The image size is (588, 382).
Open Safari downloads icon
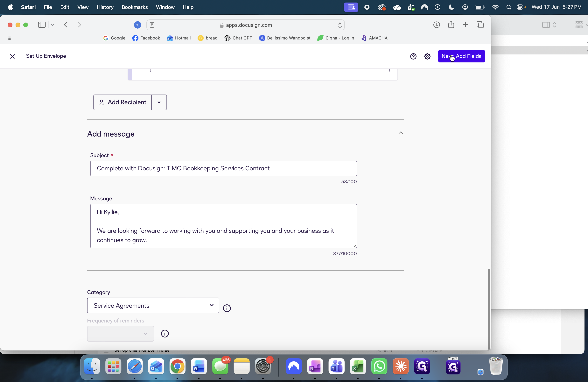pos(437,25)
